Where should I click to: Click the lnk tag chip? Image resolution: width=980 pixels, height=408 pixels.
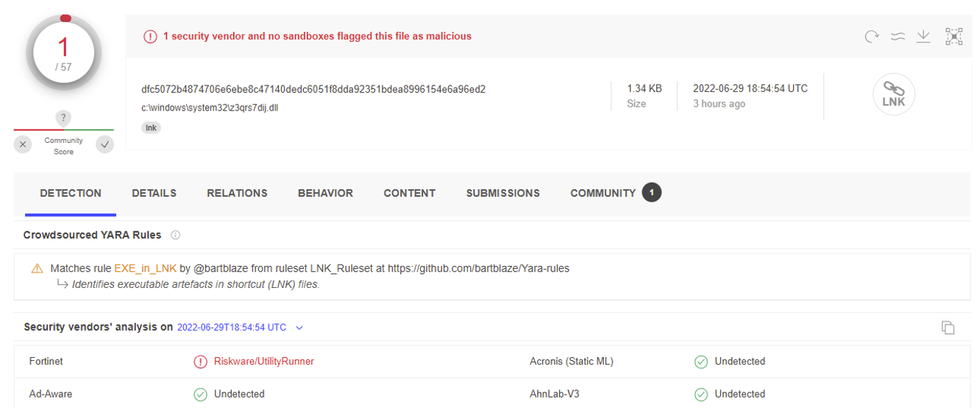(x=151, y=127)
